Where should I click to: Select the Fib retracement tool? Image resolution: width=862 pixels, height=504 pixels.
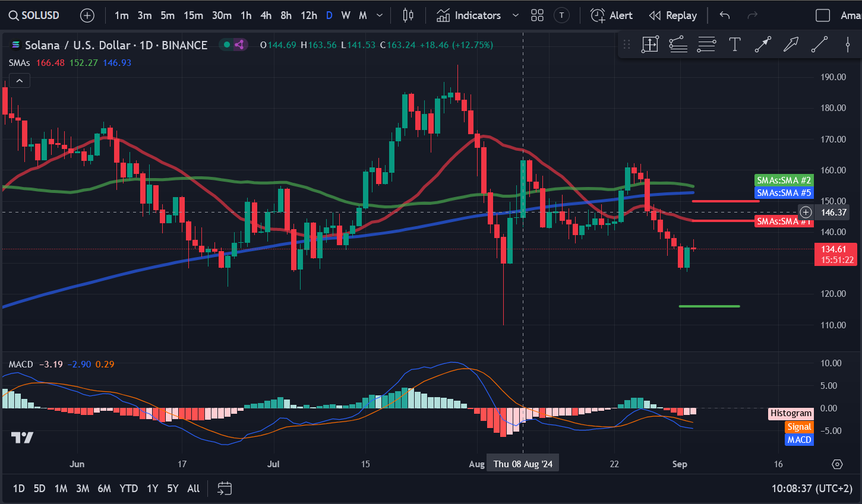point(678,45)
